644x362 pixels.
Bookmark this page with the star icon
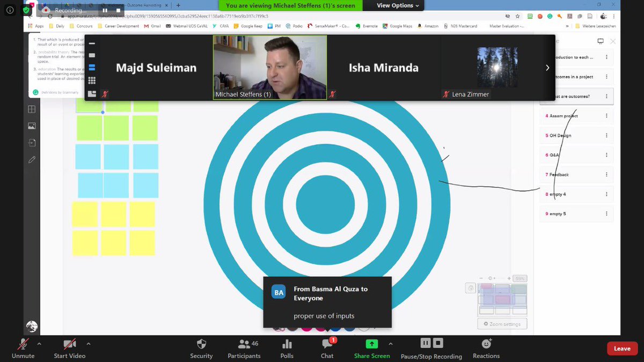coord(517,16)
